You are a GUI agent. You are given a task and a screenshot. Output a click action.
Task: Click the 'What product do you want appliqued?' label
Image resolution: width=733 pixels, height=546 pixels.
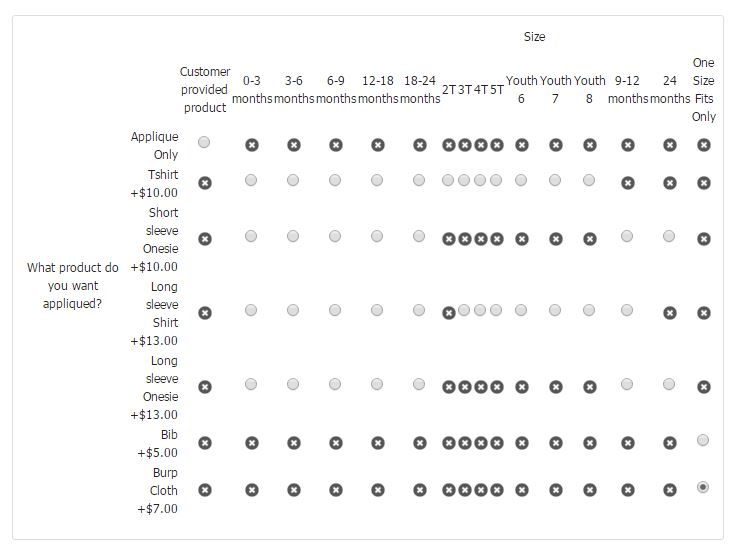click(x=73, y=285)
